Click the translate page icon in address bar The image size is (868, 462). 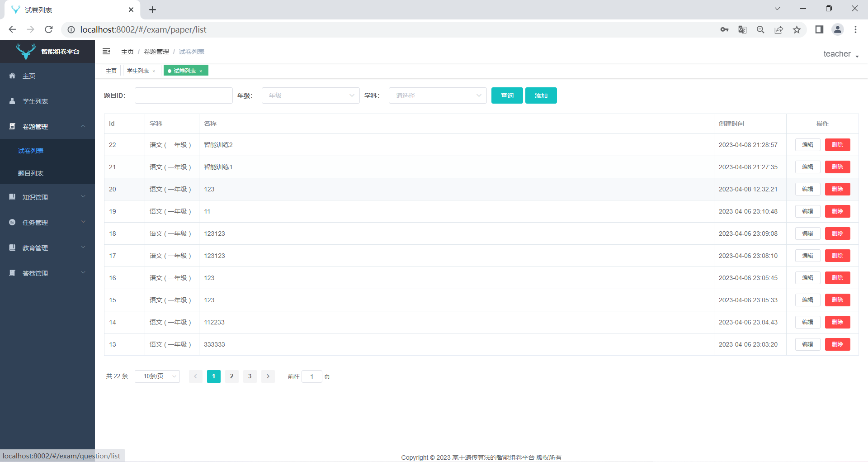click(742, 29)
